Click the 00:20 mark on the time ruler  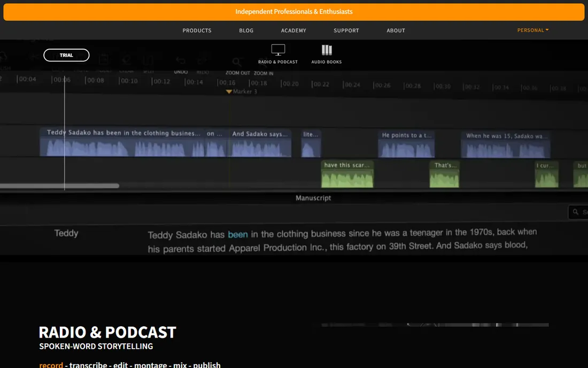coord(290,83)
